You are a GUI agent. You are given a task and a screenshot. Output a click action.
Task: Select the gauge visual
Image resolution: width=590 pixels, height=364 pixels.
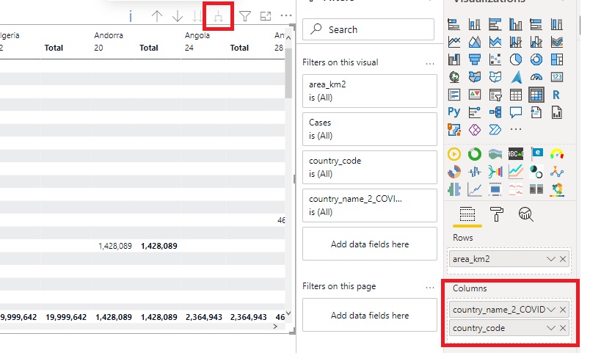pyautogui.click(x=536, y=77)
